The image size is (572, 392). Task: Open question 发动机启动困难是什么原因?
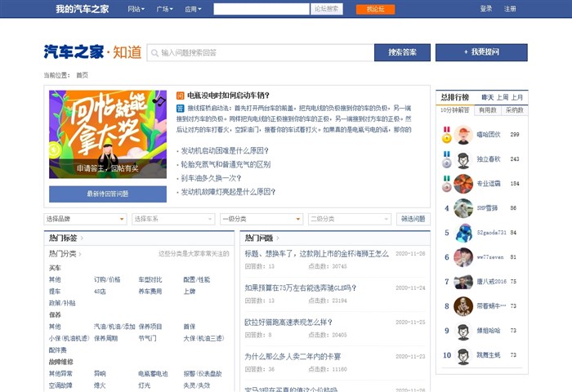point(225,150)
